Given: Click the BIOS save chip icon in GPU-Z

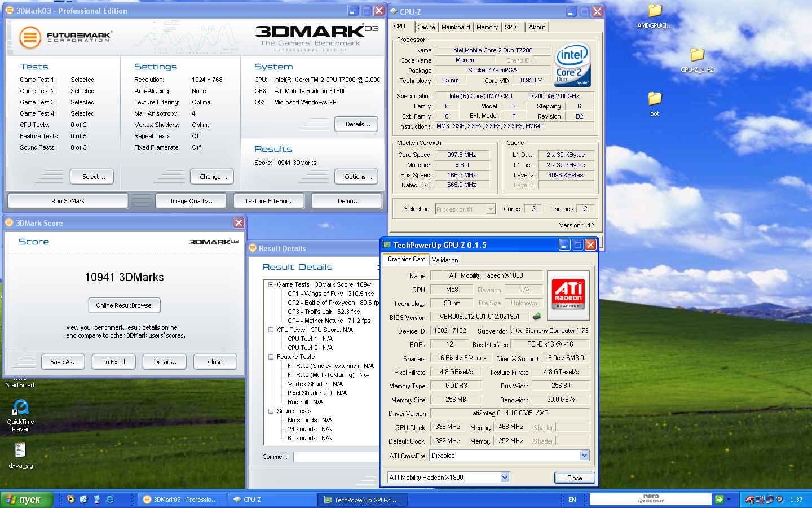Looking at the screenshot, I should point(537,317).
